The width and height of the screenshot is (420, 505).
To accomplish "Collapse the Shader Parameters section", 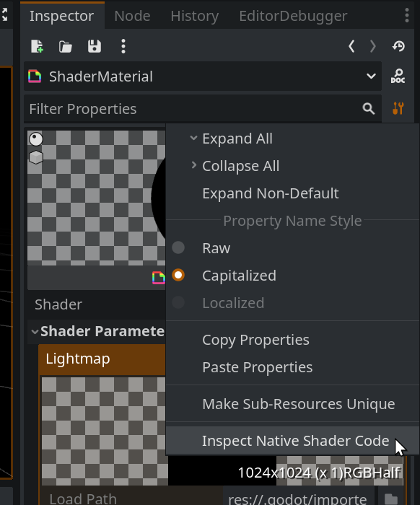I will pyautogui.click(x=35, y=331).
